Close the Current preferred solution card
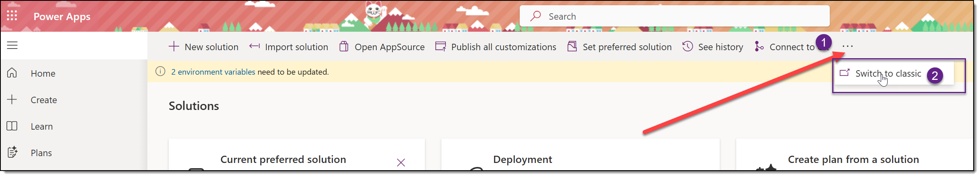The width and height of the screenshot is (980, 177). tap(400, 162)
